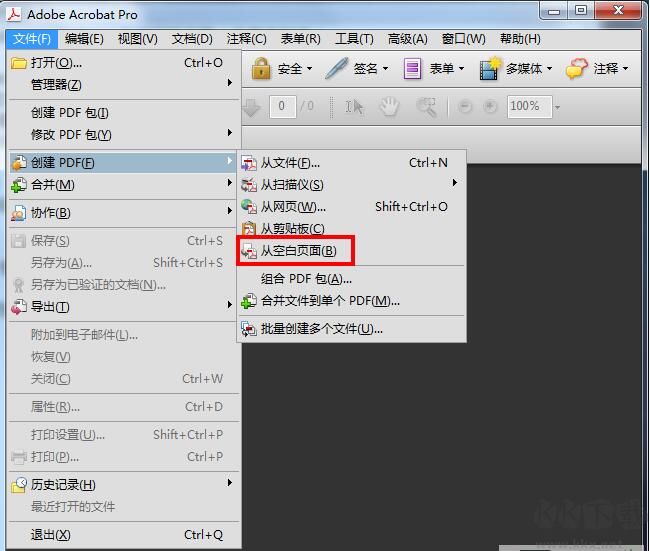This screenshot has height=551, width=650.
Task: Click the globe icon beside 从网页
Action: coord(249,206)
